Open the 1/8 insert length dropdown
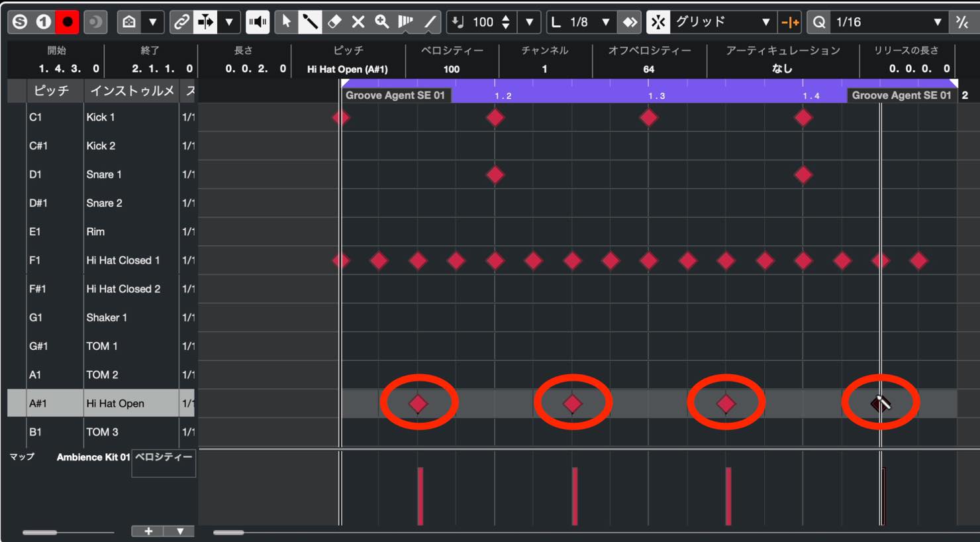The height and width of the screenshot is (542, 980). click(605, 22)
